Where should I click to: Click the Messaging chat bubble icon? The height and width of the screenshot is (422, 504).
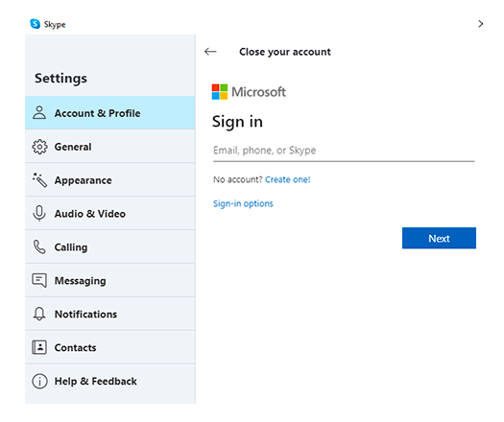tap(39, 280)
